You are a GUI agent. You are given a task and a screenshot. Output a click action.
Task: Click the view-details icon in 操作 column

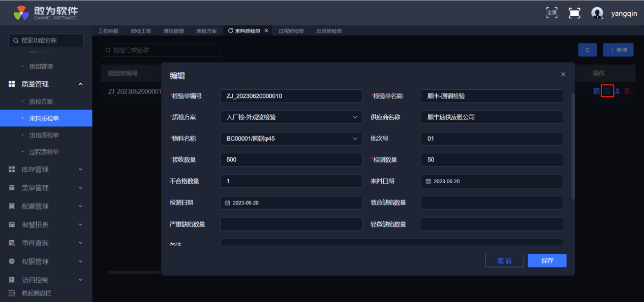pos(596,91)
